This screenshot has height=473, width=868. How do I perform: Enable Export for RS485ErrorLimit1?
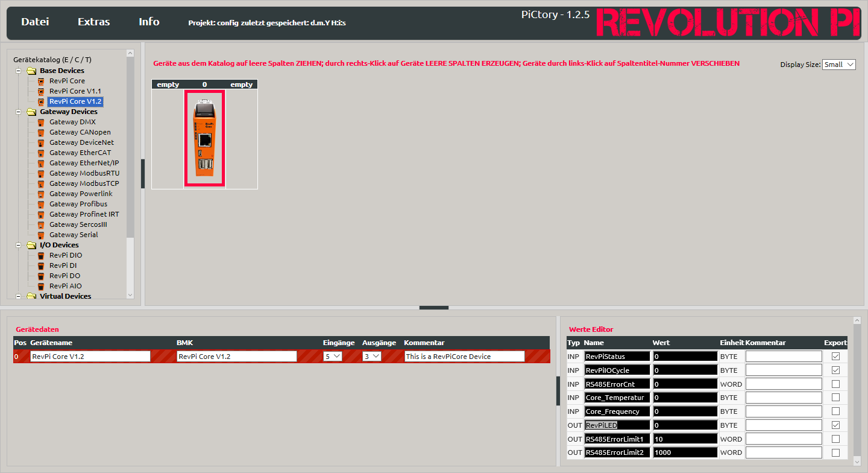tap(835, 439)
